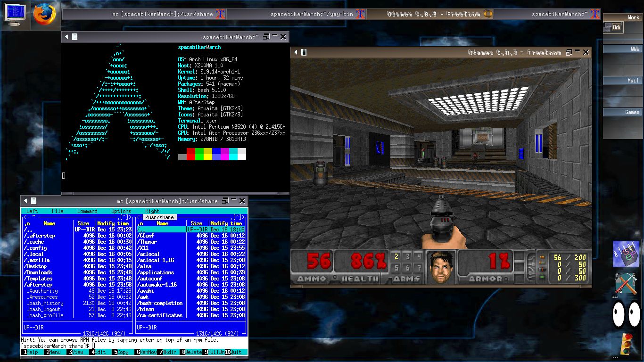This screenshot has width=644, height=362.
Task: Click the red swatch in neofetch palette
Action: 191,154
